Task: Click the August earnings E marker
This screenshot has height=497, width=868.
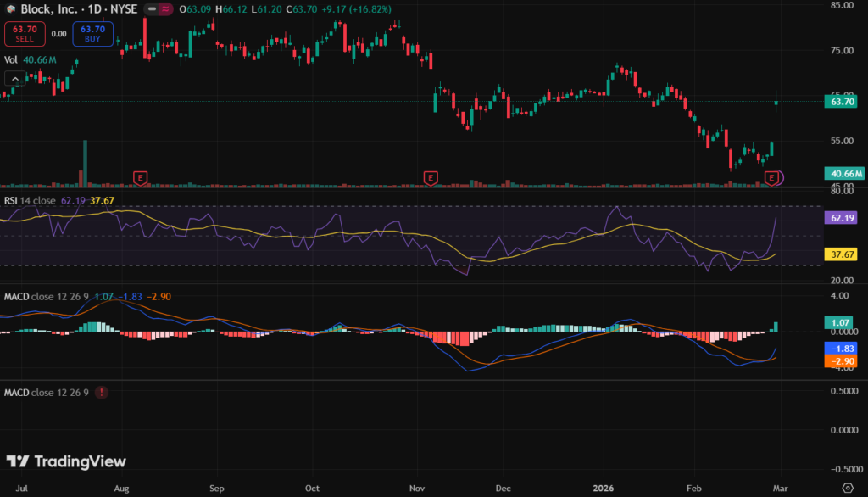Action: click(141, 177)
